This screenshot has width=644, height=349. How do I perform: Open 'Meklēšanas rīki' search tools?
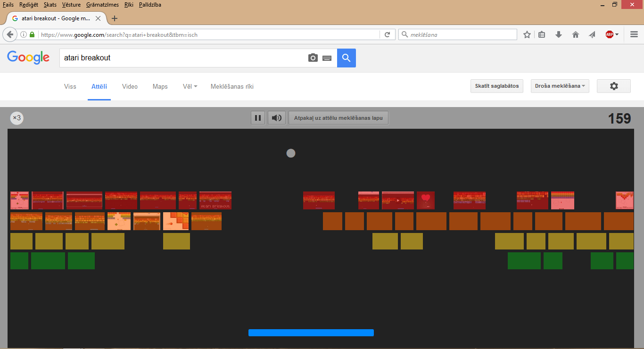pos(232,86)
